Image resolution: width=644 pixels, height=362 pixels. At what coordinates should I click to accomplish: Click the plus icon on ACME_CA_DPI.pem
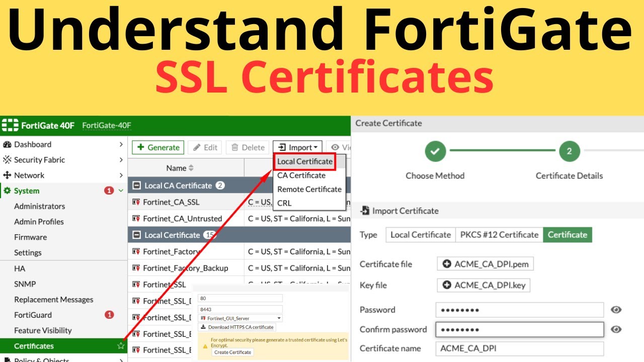point(446,264)
